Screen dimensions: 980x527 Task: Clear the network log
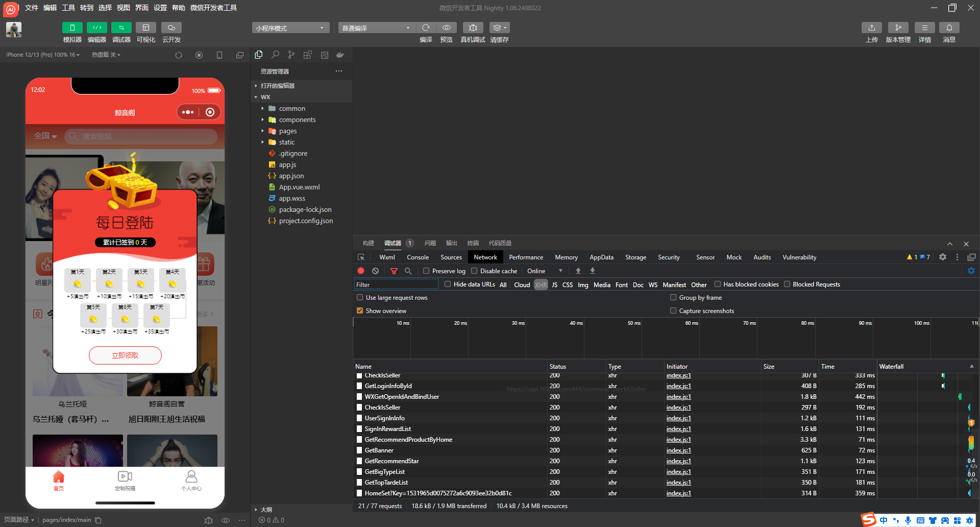click(376, 271)
